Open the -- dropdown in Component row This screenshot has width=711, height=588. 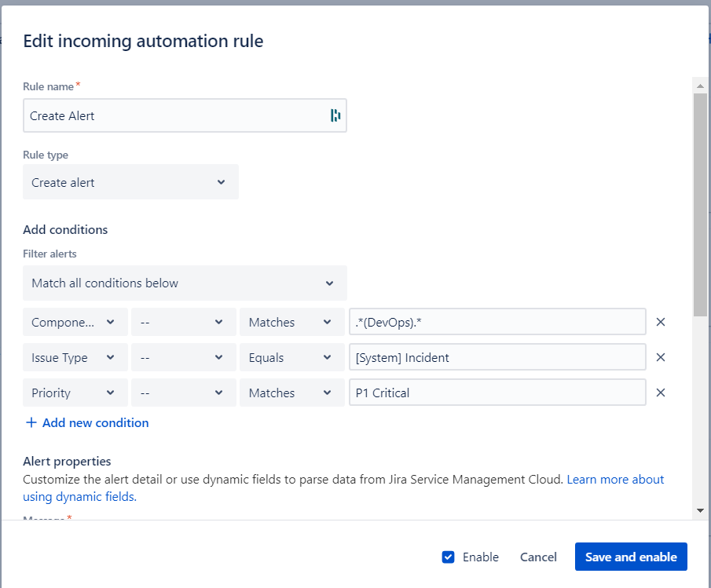pyautogui.click(x=184, y=322)
